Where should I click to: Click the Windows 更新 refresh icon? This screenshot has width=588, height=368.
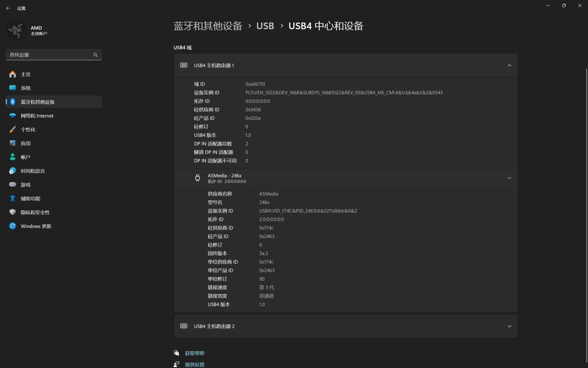click(13, 226)
